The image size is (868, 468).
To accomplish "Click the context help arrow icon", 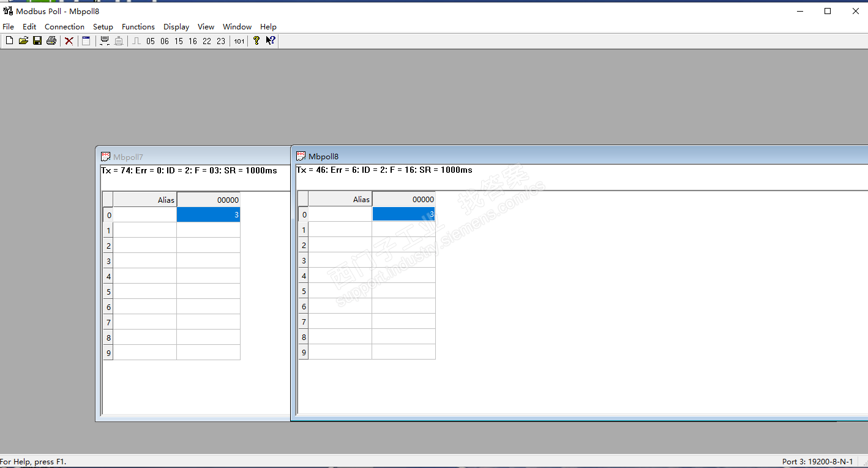I will pyautogui.click(x=271, y=41).
